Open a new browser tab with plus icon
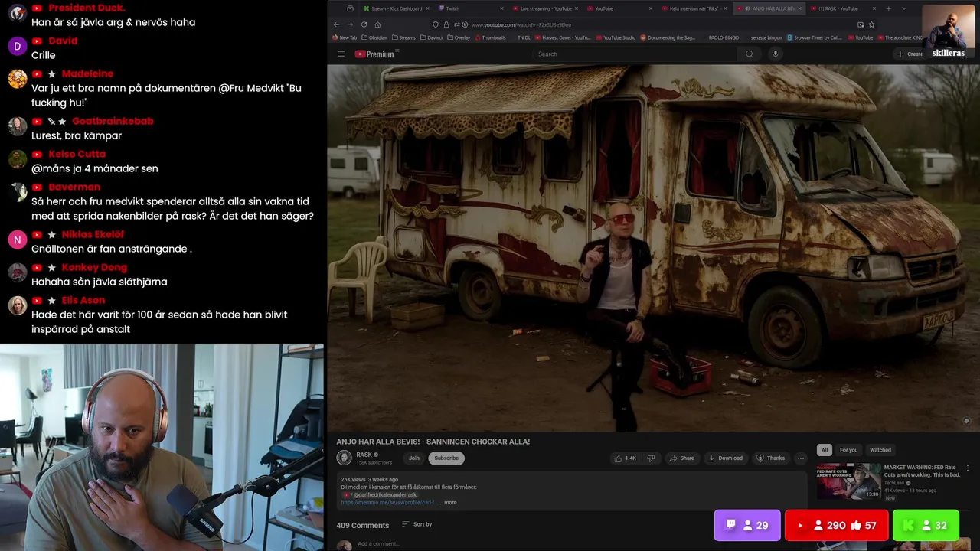Screen dimensions: 980x551 pos(888,8)
